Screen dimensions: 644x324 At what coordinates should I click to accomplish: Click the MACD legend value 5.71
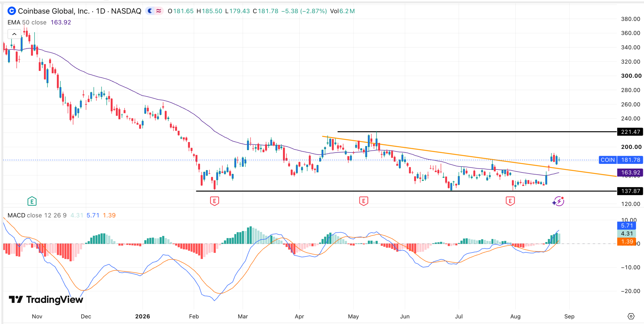click(93, 215)
